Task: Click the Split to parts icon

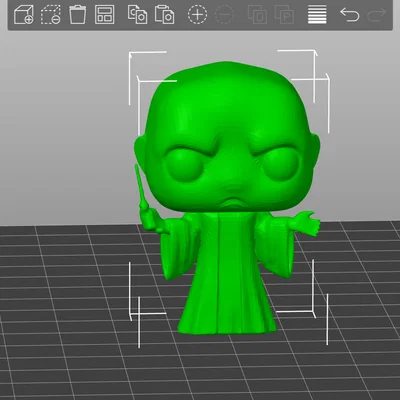Action: pos(284,15)
